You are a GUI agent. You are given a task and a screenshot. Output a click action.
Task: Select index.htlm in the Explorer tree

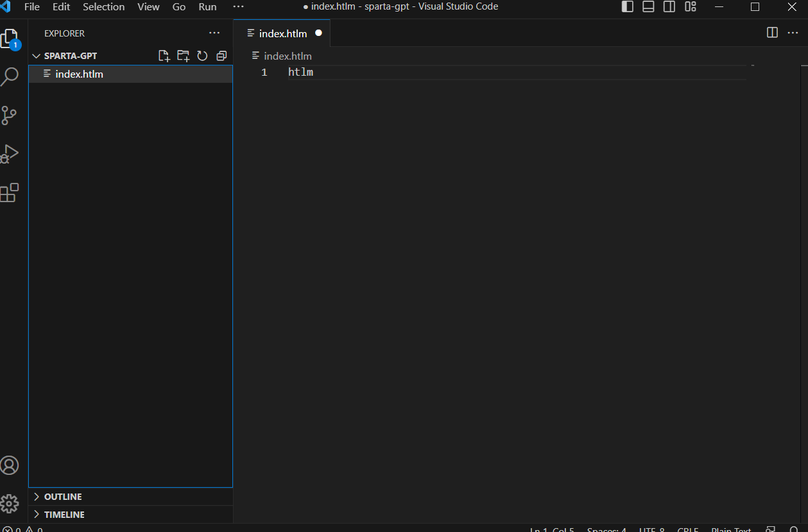pos(130,74)
